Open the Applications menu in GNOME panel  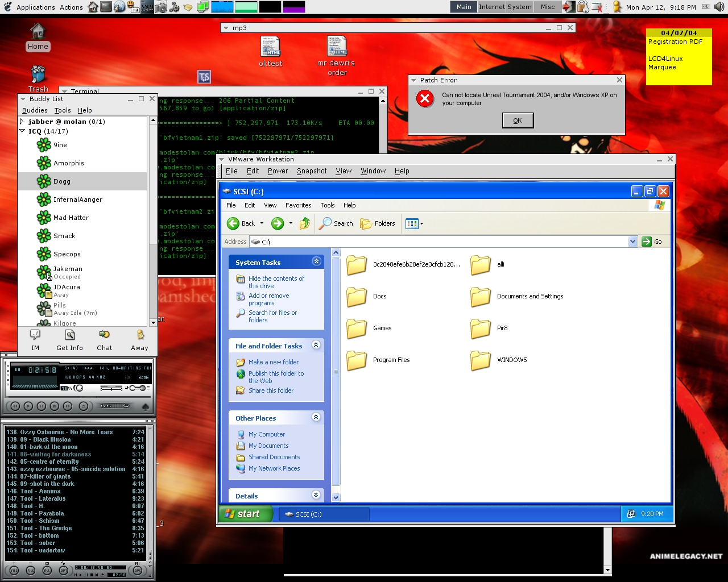(35, 7)
